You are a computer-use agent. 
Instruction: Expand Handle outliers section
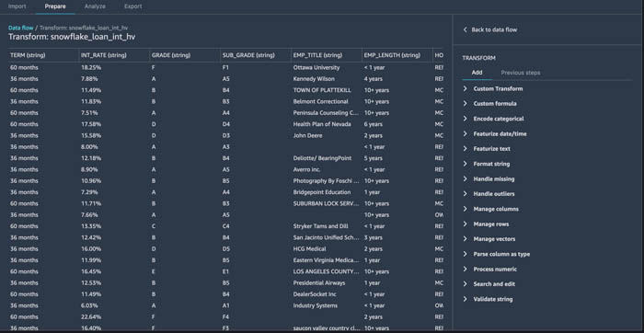tap(489, 194)
